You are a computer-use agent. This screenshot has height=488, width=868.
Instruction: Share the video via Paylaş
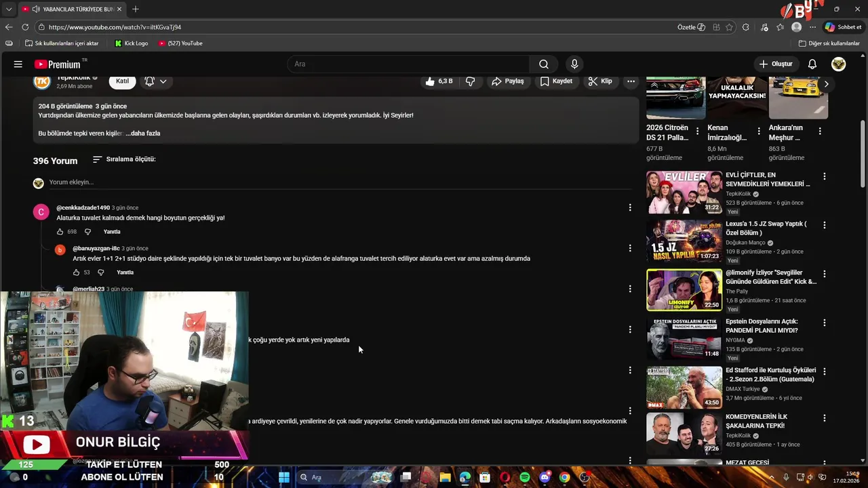click(508, 81)
